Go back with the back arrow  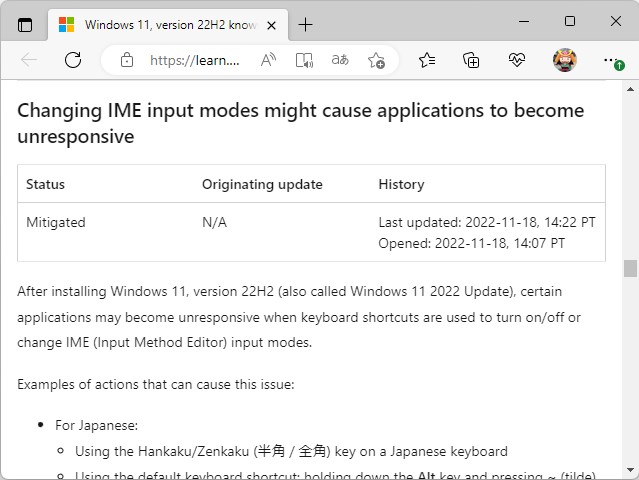[29, 60]
